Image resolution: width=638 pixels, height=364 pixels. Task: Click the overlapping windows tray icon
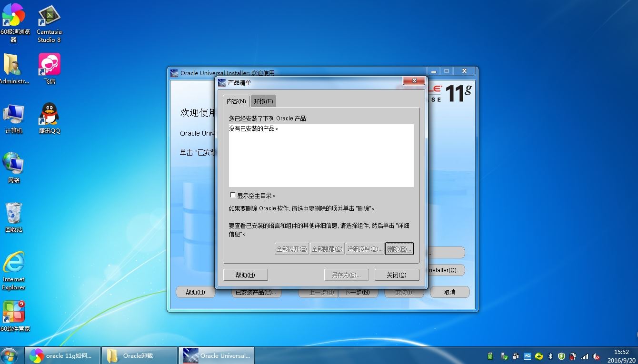(516, 356)
